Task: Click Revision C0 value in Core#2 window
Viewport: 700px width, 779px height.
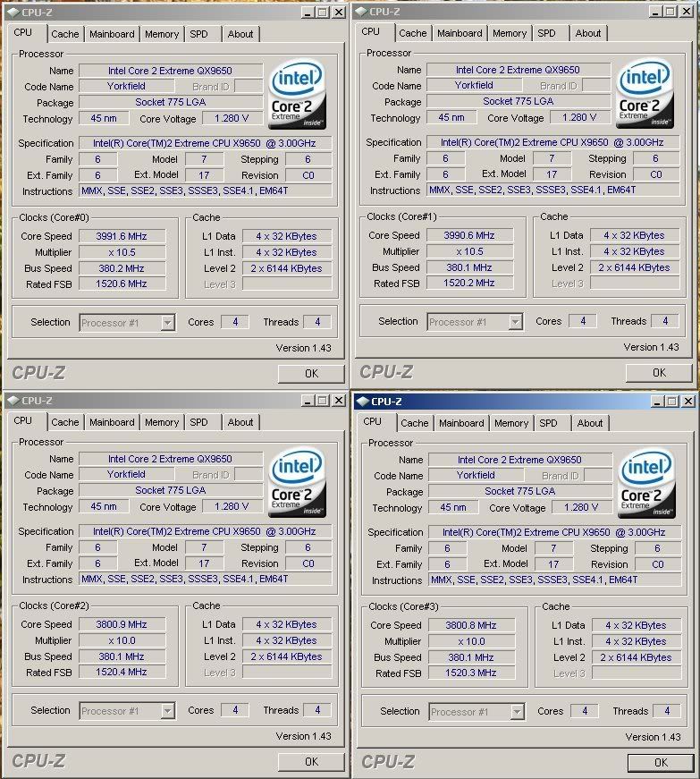Action: [308, 563]
